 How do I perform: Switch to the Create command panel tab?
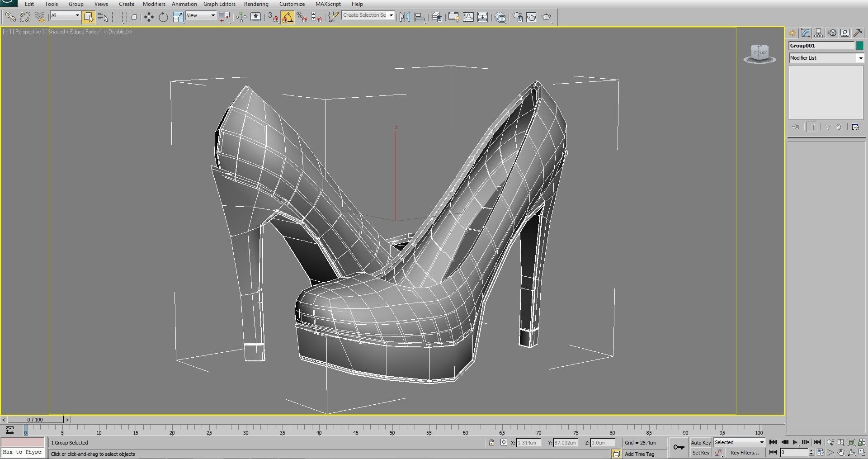(793, 33)
